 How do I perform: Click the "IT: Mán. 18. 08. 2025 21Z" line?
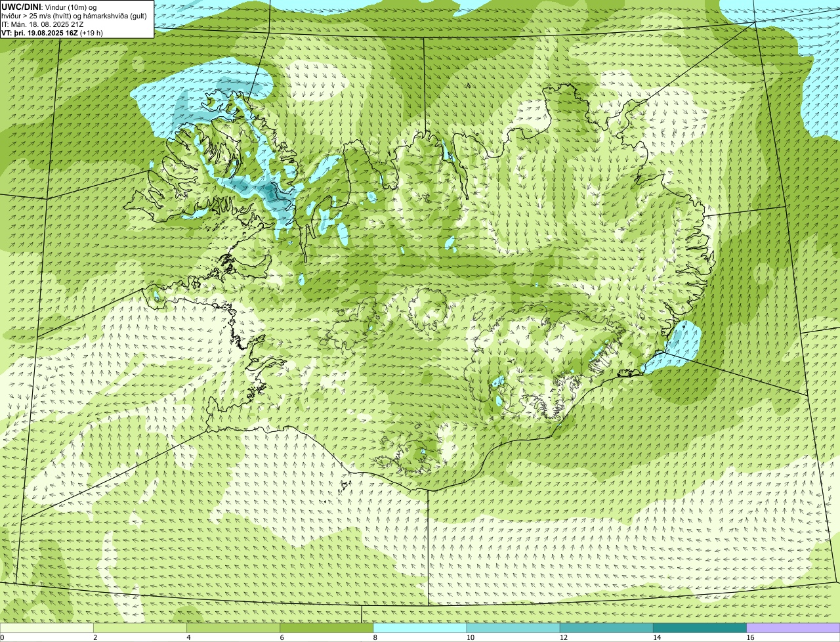point(43,24)
